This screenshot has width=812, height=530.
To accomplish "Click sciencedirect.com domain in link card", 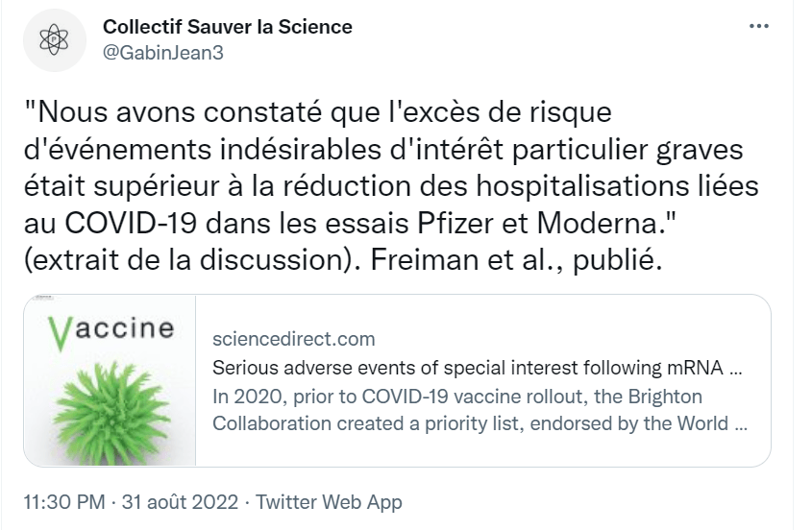I will [293, 339].
